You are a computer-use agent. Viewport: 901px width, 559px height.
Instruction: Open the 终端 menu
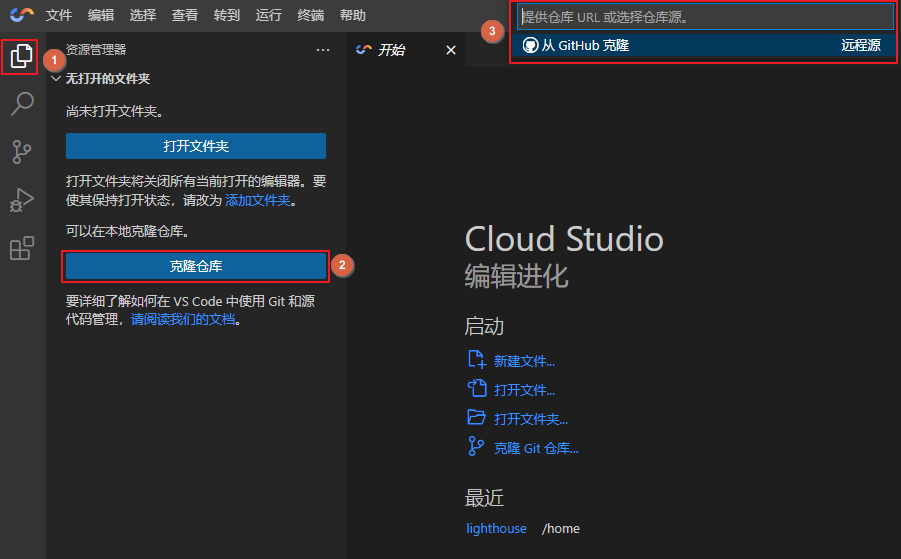click(311, 15)
